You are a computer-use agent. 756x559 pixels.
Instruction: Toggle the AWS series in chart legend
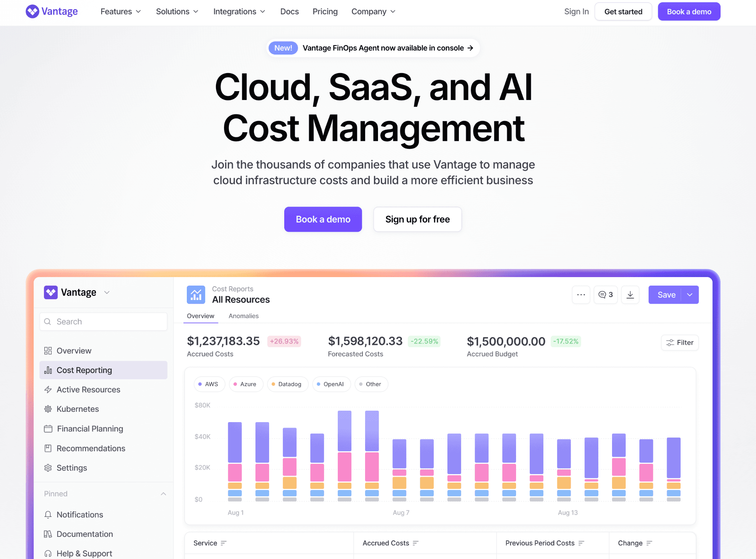209,384
